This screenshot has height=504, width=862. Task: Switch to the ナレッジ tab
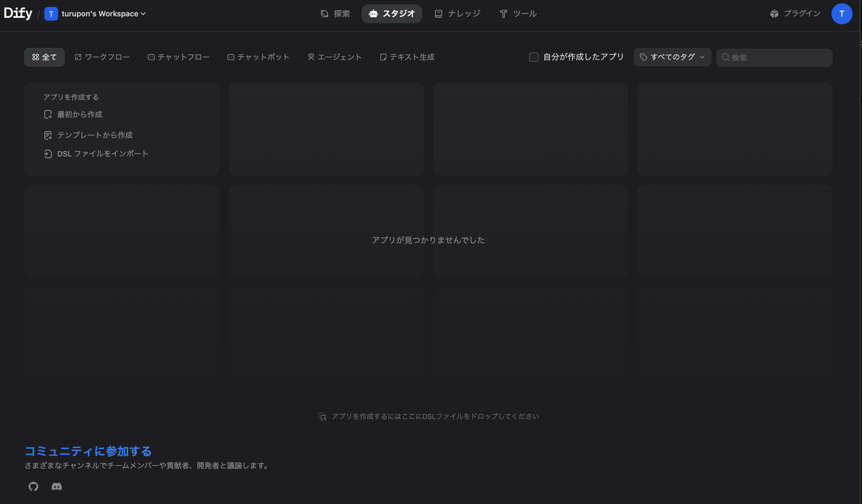pyautogui.click(x=457, y=13)
